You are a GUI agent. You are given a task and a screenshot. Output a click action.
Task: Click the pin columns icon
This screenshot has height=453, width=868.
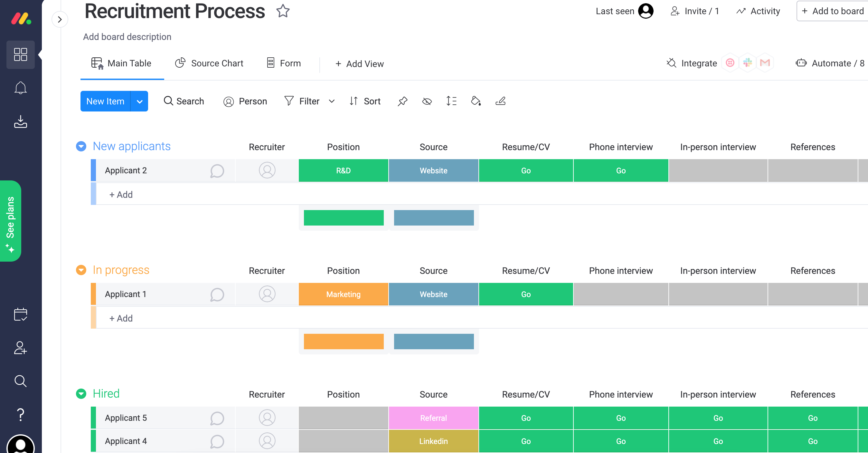402,101
